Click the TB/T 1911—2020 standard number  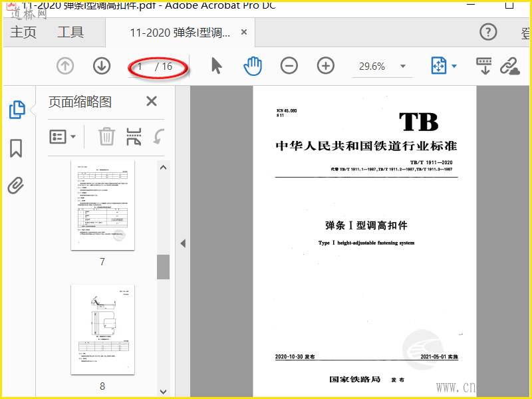point(431,162)
